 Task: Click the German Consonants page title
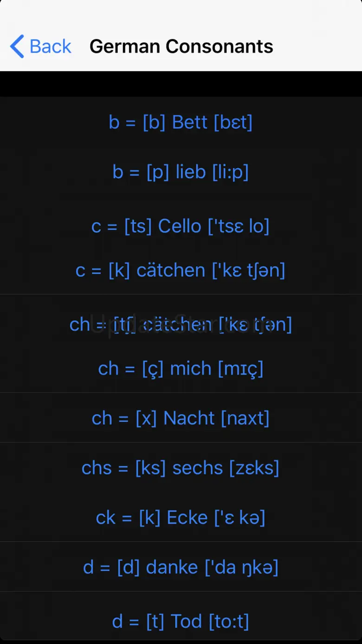tap(181, 47)
